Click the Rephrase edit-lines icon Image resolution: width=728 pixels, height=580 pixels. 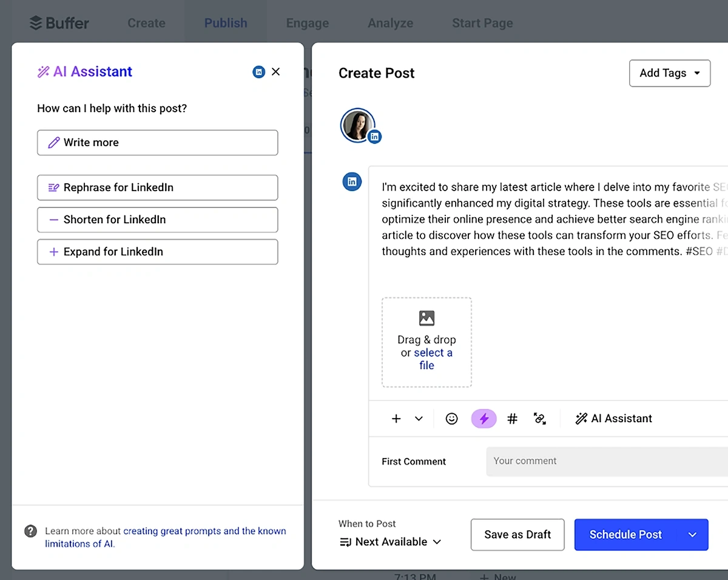click(x=53, y=187)
